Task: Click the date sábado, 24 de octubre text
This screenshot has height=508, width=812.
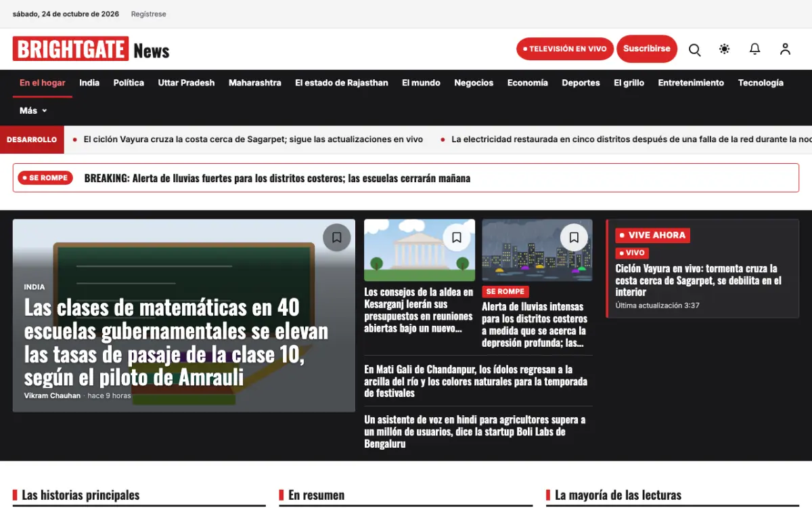Action: click(66, 14)
